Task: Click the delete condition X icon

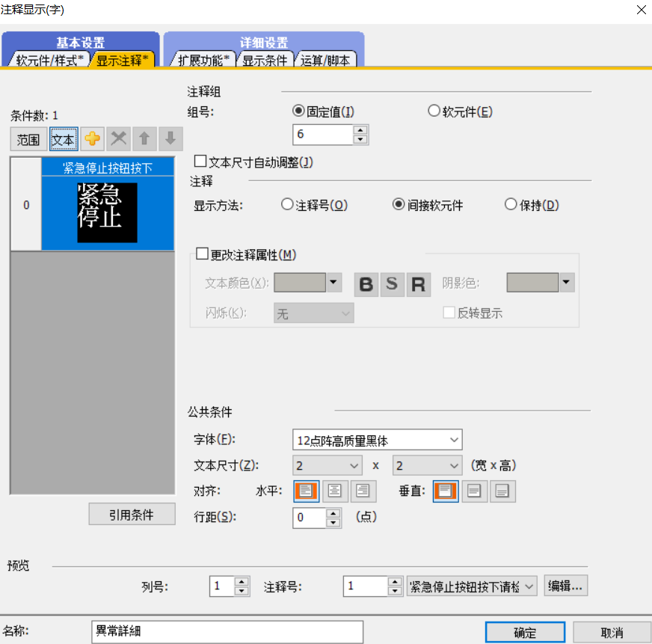Action: (x=118, y=139)
